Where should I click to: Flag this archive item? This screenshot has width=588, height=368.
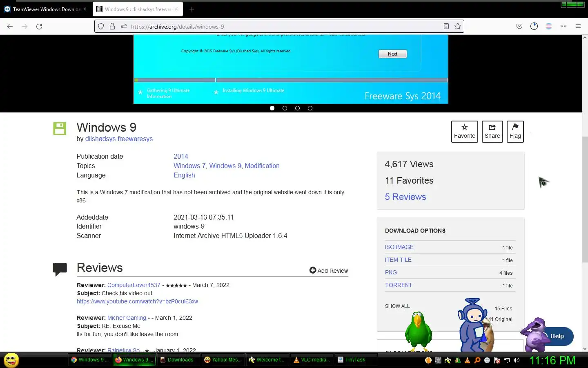coord(515,132)
